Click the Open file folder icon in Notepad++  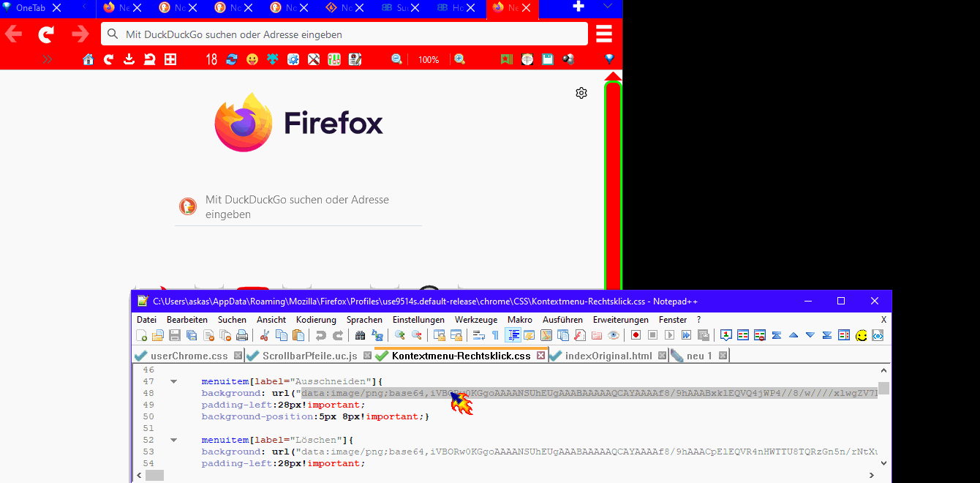point(158,335)
